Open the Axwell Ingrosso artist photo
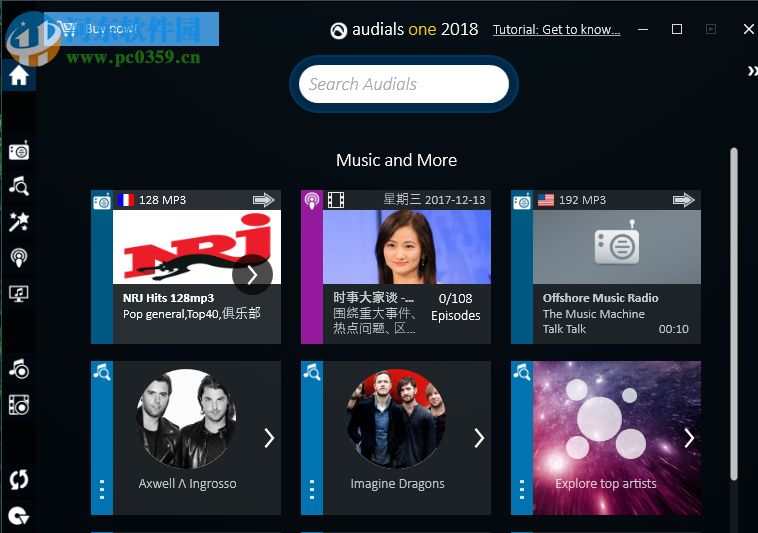This screenshot has height=533, width=758. click(x=187, y=418)
